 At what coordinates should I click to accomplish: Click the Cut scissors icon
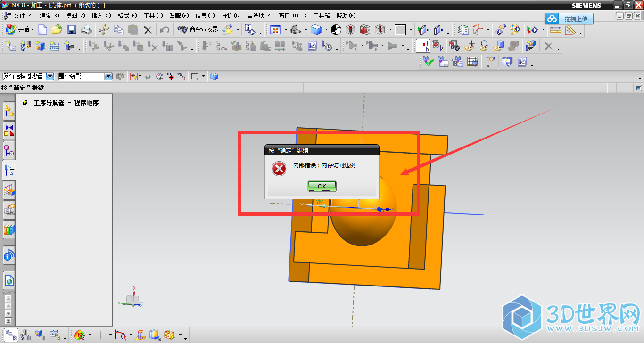(103, 30)
